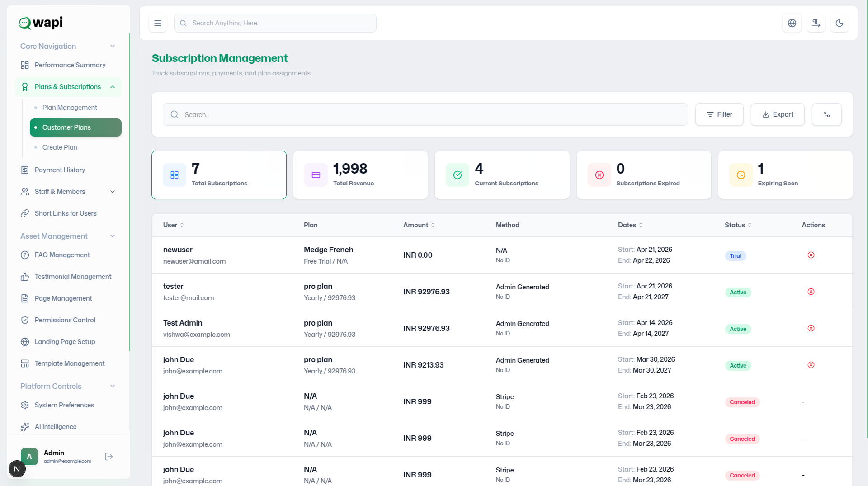Cancel Test Admin's subscription X icon
Image resolution: width=868 pixels, height=486 pixels.
point(811,328)
